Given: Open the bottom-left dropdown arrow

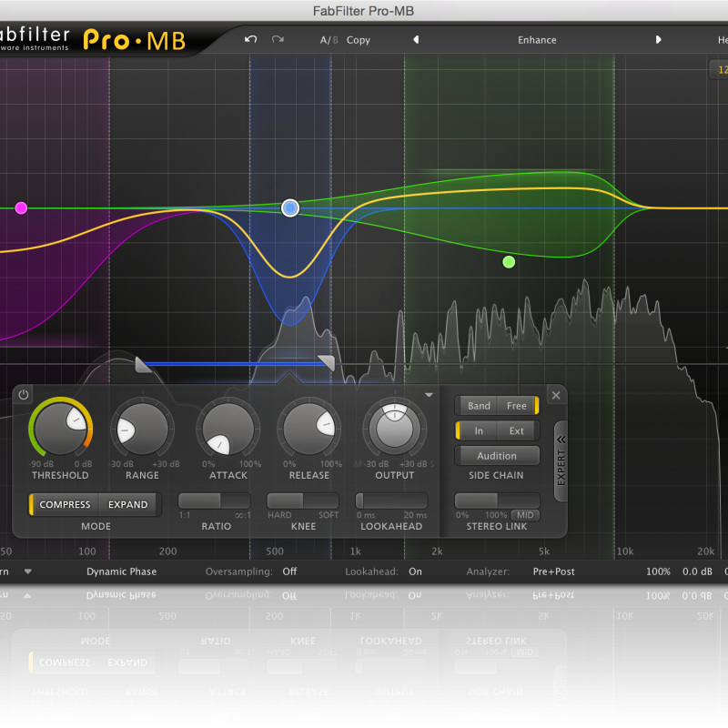Looking at the screenshot, I should [x=28, y=571].
